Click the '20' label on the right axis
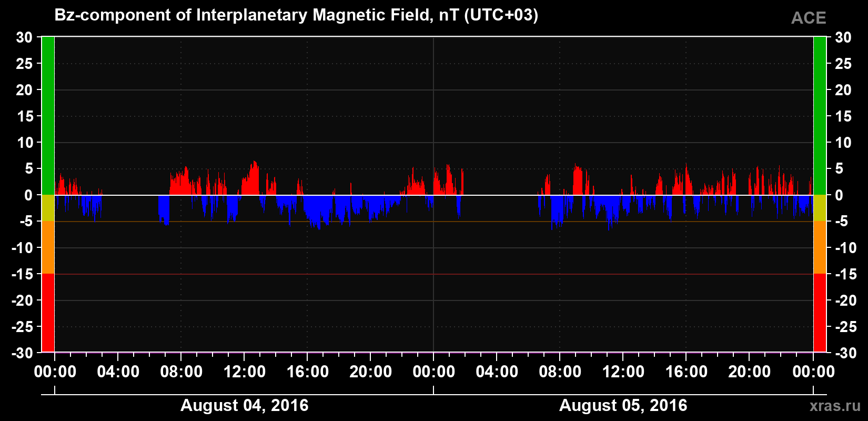 pyautogui.click(x=843, y=90)
